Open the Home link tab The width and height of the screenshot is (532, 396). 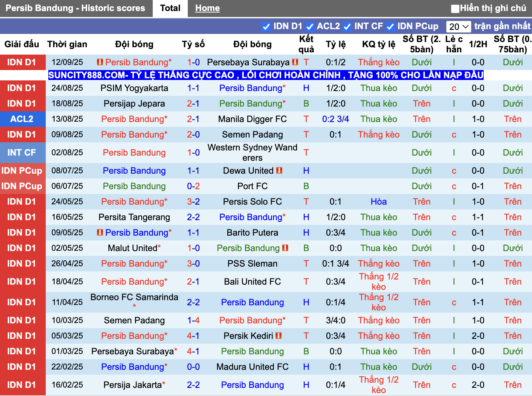(x=207, y=8)
